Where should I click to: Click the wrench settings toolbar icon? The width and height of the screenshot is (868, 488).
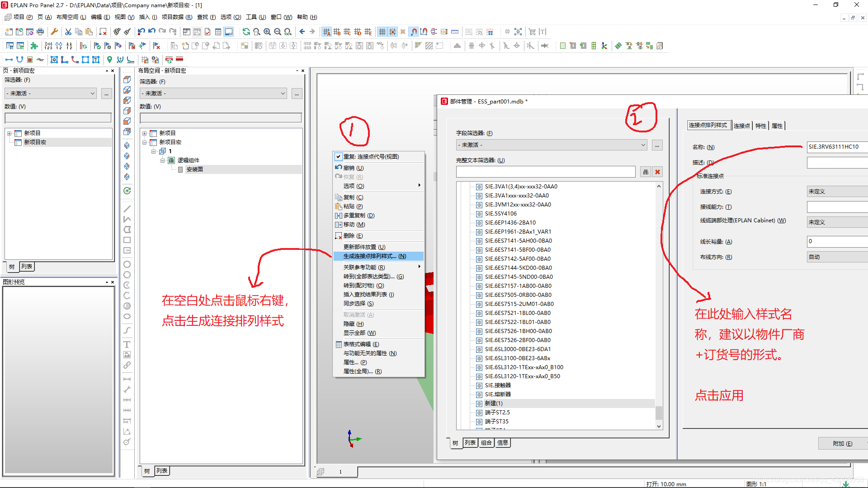[54, 32]
